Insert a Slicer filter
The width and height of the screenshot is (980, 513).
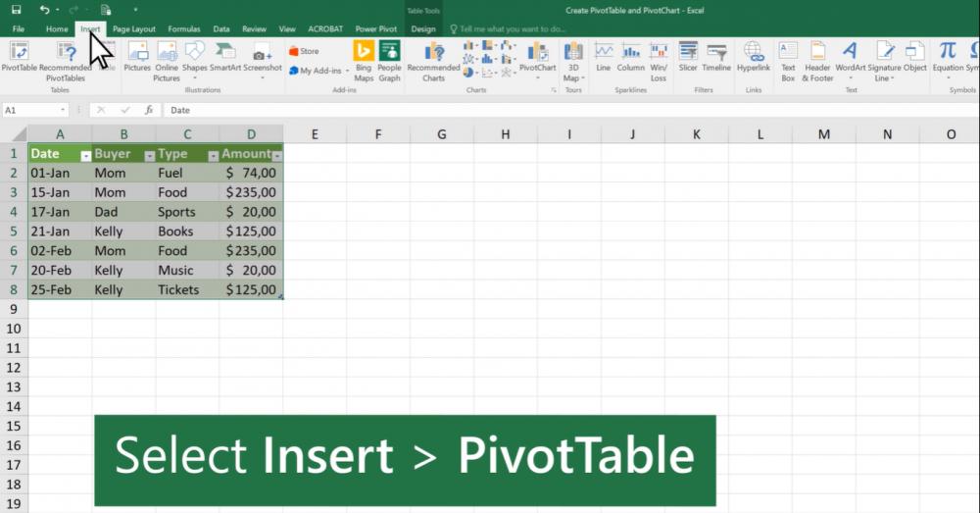click(688, 57)
